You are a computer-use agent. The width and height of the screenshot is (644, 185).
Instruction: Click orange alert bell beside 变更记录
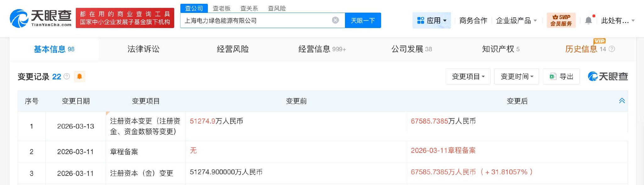80,76
